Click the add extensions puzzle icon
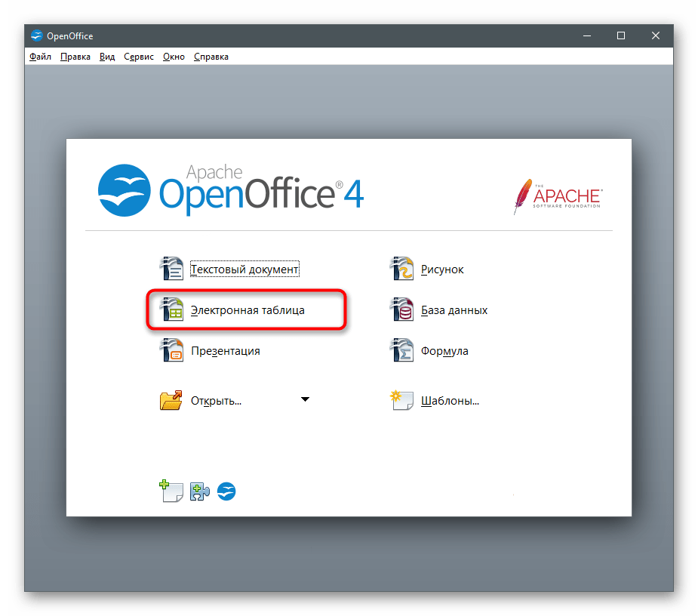Image resolution: width=698 pixels, height=616 pixels. point(200,491)
